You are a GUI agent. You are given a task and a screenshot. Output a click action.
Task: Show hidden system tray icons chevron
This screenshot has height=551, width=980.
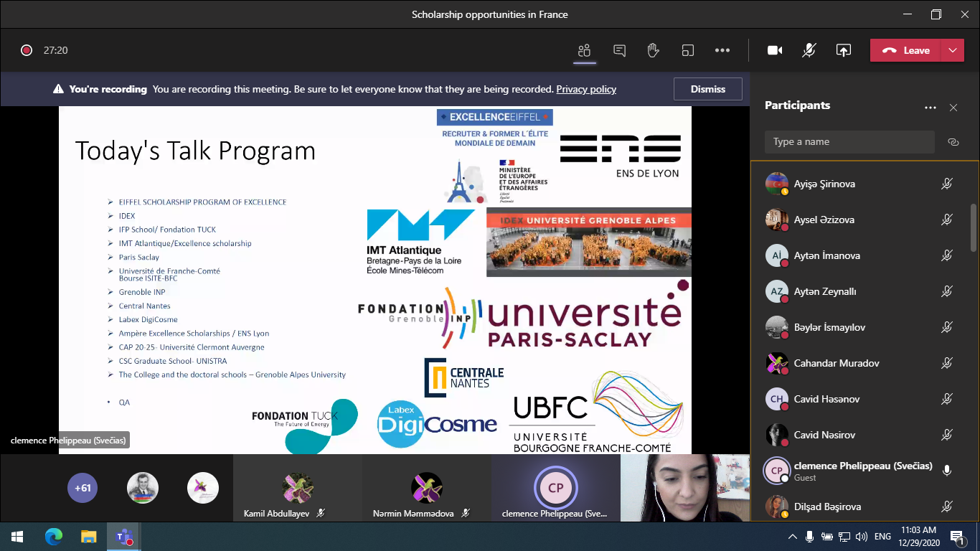[x=793, y=537]
